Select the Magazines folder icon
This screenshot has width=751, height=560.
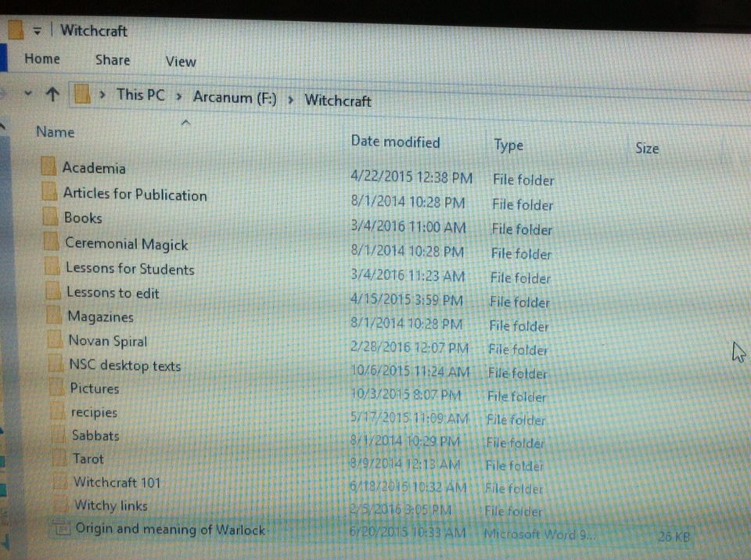[x=53, y=315]
